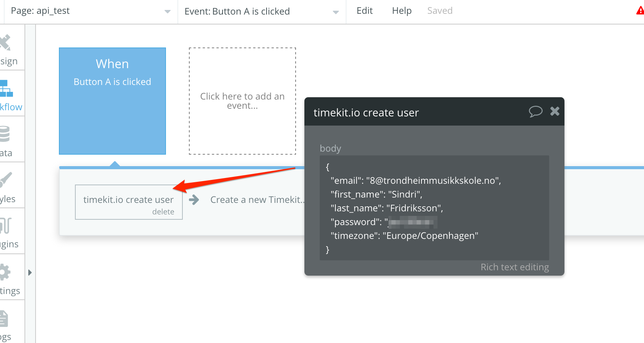
Task: Open the Plugins tab icon
Action: (x=5, y=226)
